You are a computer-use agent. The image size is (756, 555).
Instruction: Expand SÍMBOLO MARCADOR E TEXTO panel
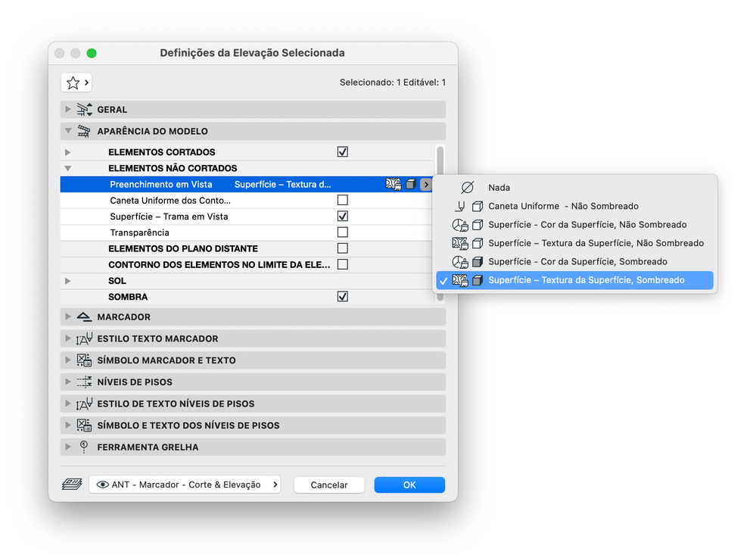point(68,360)
